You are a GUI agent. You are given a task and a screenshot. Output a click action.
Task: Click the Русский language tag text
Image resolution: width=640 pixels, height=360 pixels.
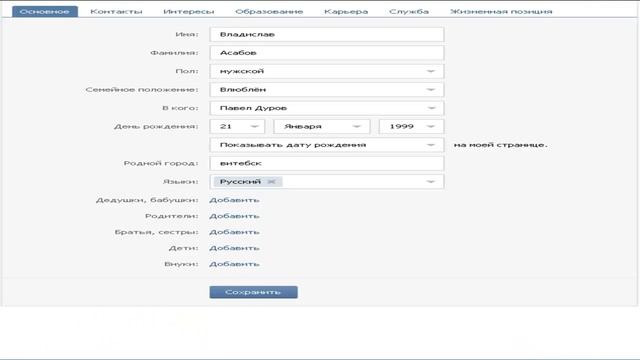(x=240, y=182)
